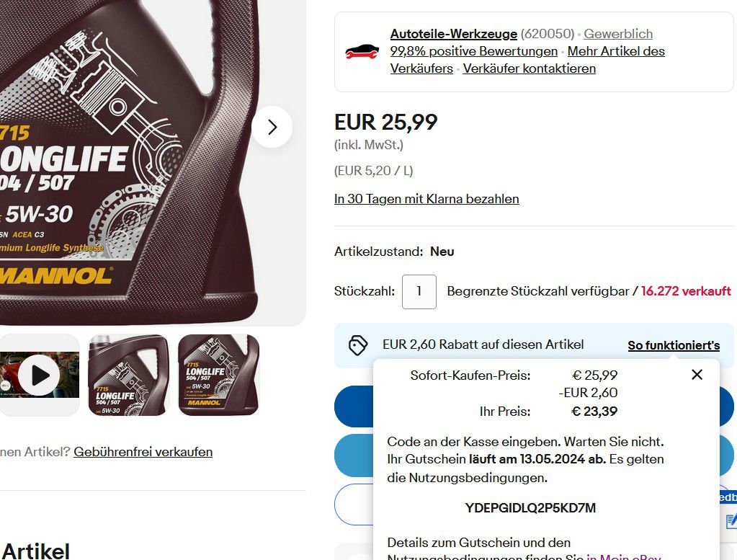Close the coupon details popup

click(697, 375)
